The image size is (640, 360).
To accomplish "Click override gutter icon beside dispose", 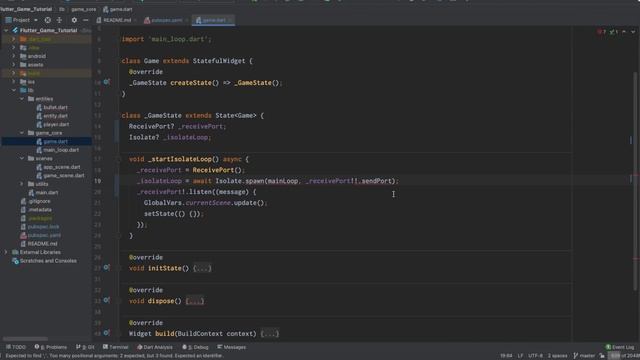I will (106, 300).
